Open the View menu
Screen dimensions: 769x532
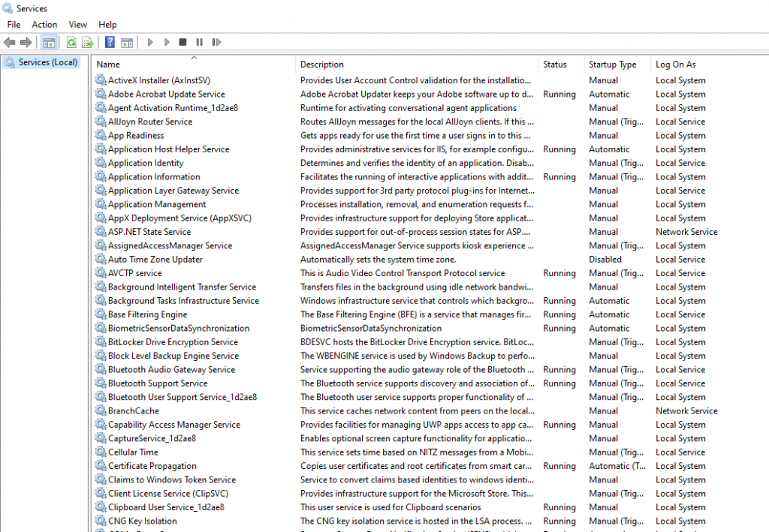click(x=77, y=24)
